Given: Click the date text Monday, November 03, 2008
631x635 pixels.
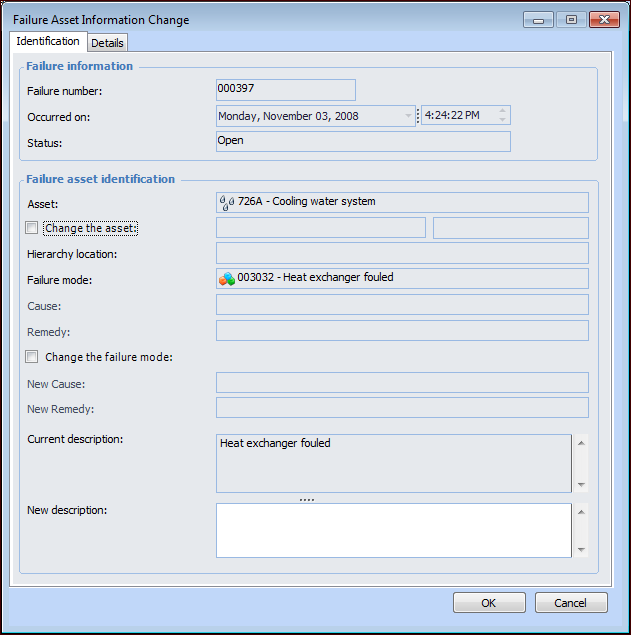Looking at the screenshot, I should coord(288,116).
